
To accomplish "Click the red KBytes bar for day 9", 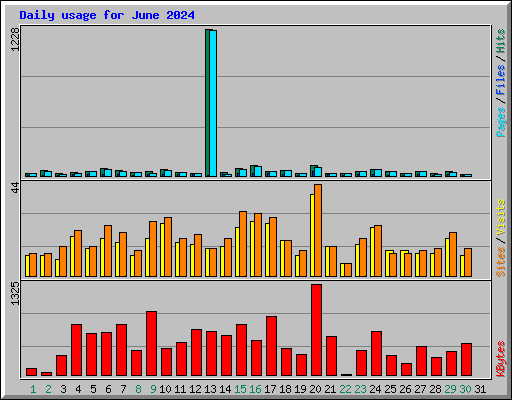I will pyautogui.click(x=151, y=344).
